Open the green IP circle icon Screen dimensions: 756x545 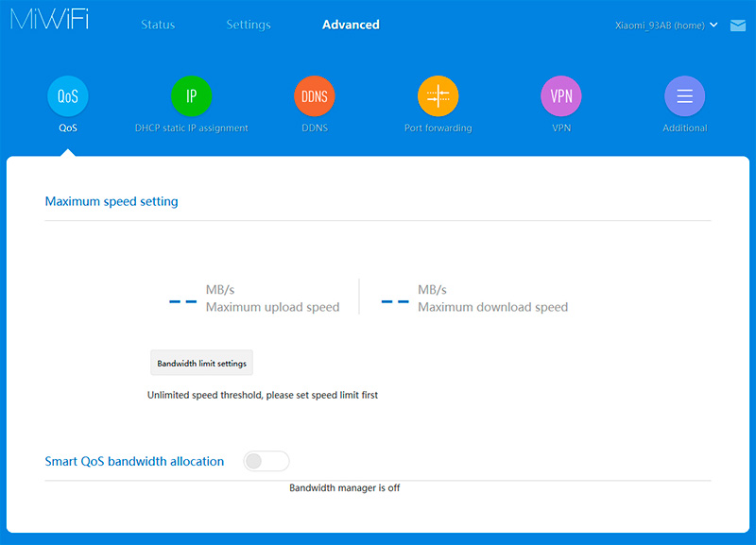pyautogui.click(x=191, y=96)
